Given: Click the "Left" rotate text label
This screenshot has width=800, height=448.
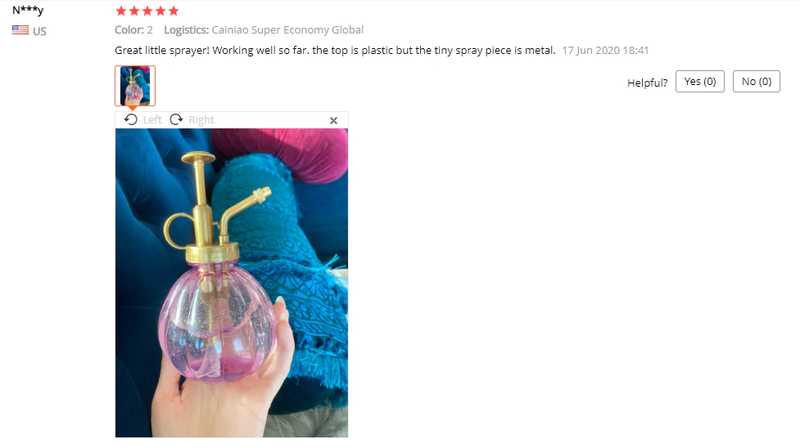Looking at the screenshot, I should [x=152, y=120].
